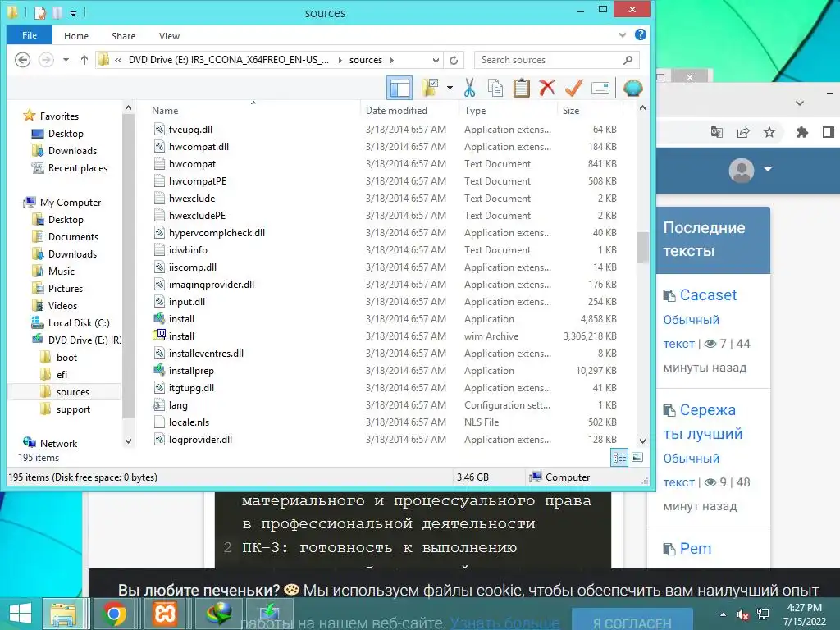This screenshot has height=630, width=840.
Task: Click the orange checkmark icon
Action: [x=573, y=88]
